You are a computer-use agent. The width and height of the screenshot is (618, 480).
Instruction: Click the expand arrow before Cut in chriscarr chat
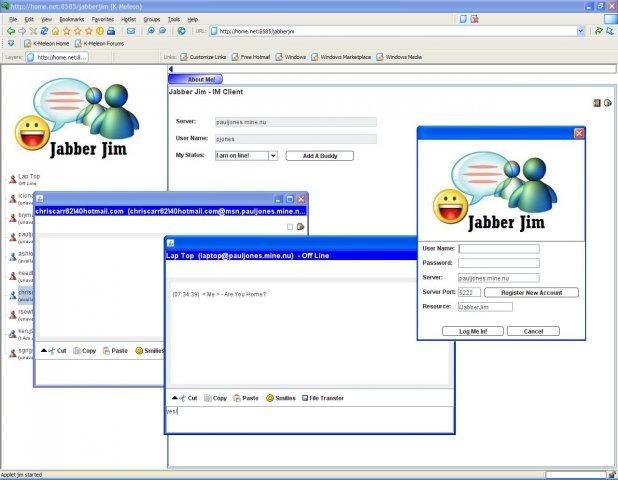point(44,350)
